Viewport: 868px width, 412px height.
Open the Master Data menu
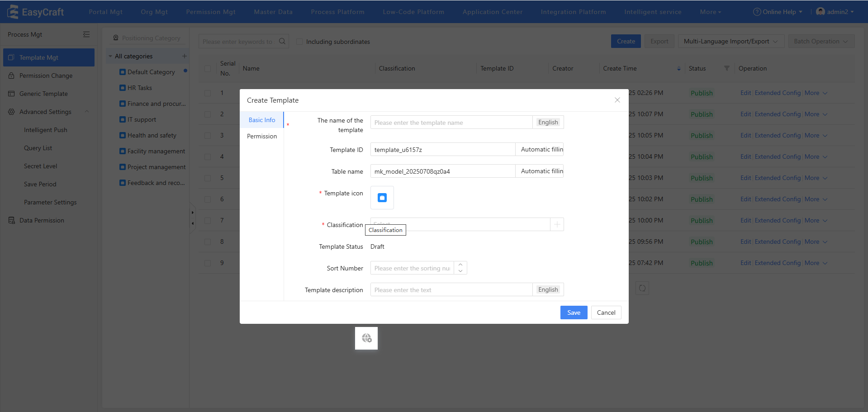[x=273, y=12]
